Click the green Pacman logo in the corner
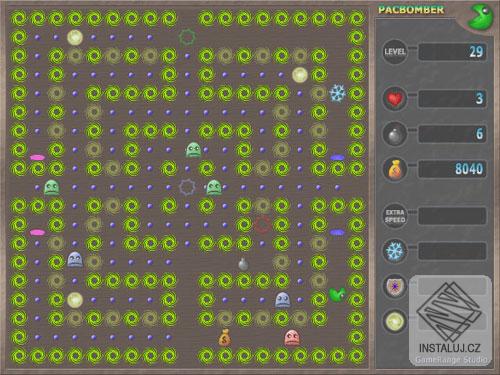Viewport: 500px width, 375px height. 480,16
